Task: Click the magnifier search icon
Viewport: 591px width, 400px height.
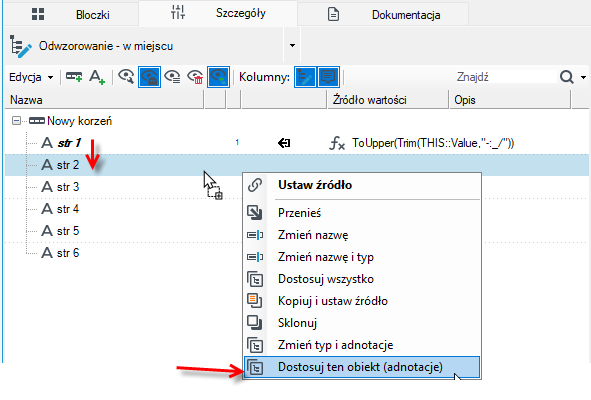Action: (567, 77)
